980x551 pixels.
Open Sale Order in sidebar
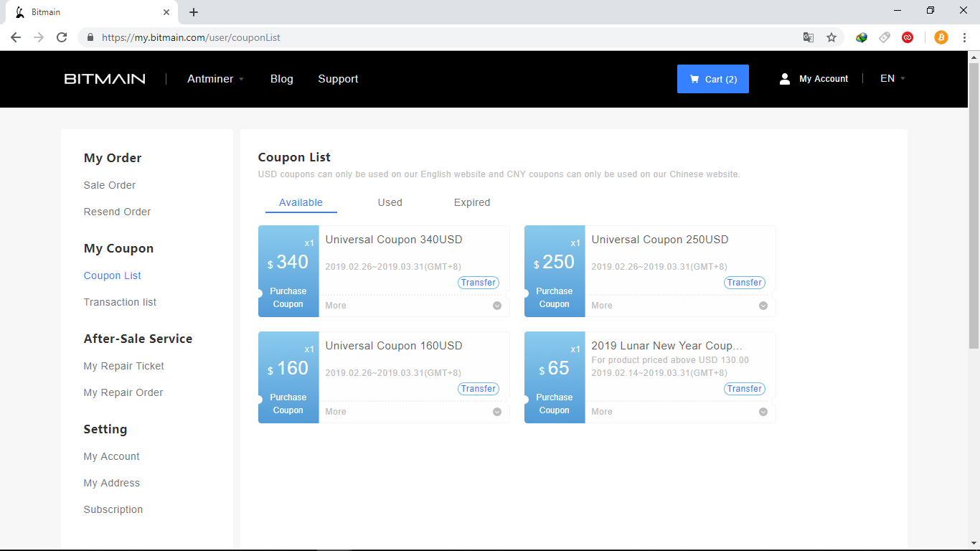110,185
